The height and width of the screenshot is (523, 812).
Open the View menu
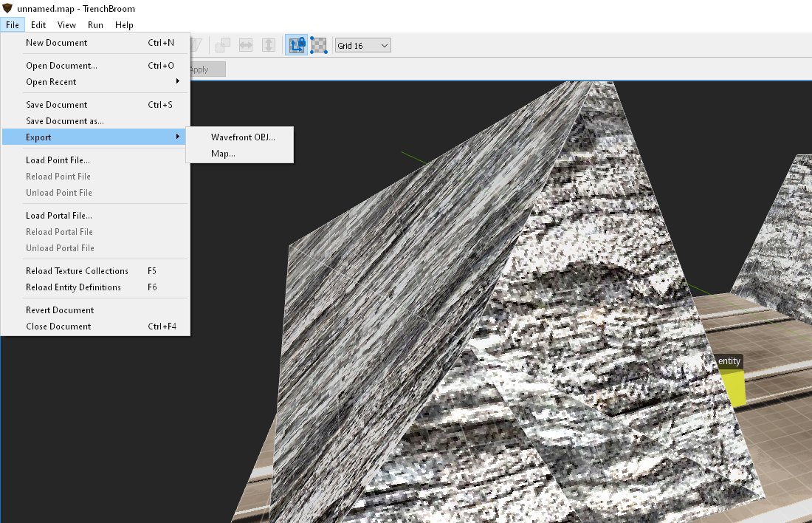66,25
